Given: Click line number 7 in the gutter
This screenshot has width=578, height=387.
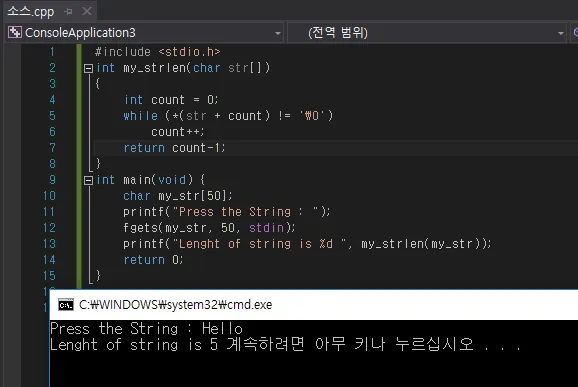Looking at the screenshot, I should click(x=52, y=148).
